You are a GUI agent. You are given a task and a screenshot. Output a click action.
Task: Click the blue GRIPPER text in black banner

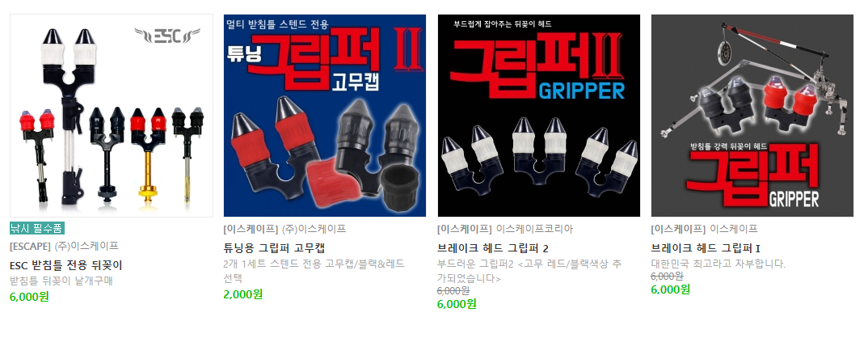581,91
